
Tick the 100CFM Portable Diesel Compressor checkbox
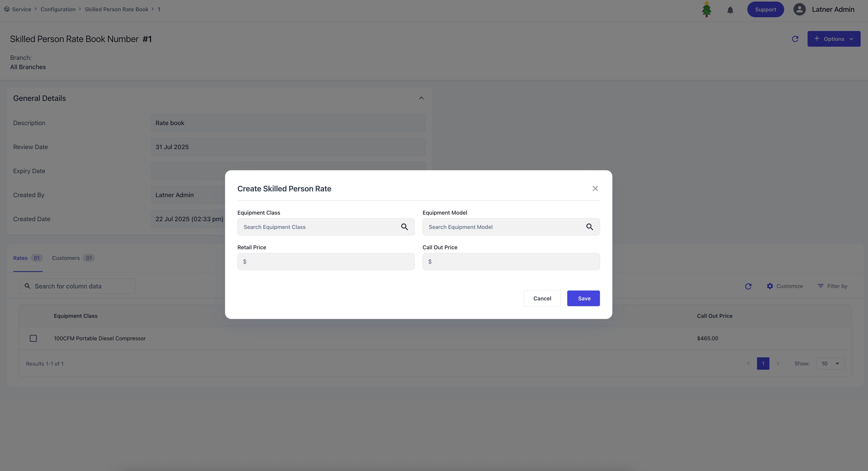[x=33, y=338]
